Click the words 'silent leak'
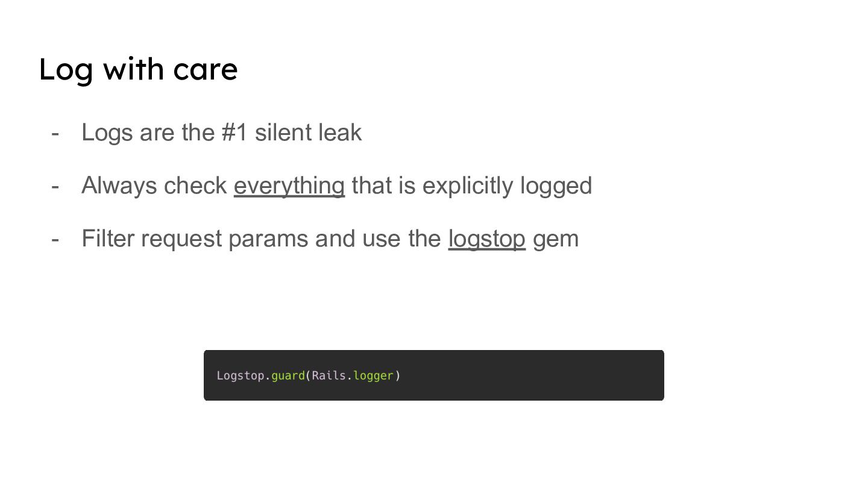 point(308,133)
